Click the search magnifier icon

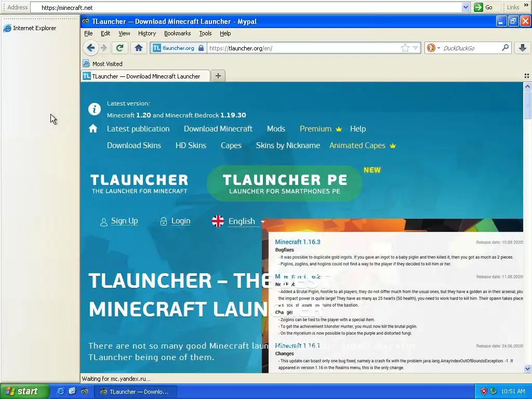(x=505, y=48)
